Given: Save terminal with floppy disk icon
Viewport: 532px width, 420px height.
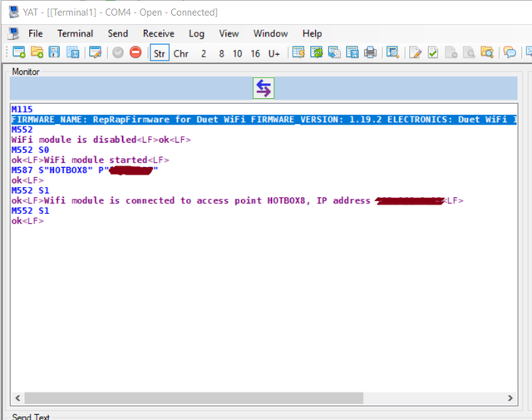Looking at the screenshot, I should click(x=54, y=52).
